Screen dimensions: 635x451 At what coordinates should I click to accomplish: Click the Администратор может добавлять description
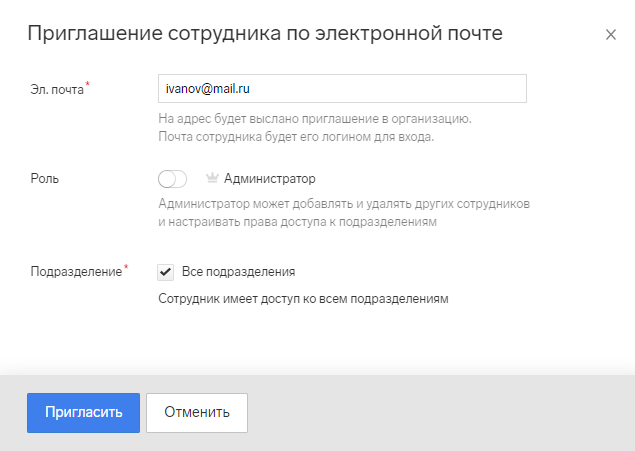344,204
